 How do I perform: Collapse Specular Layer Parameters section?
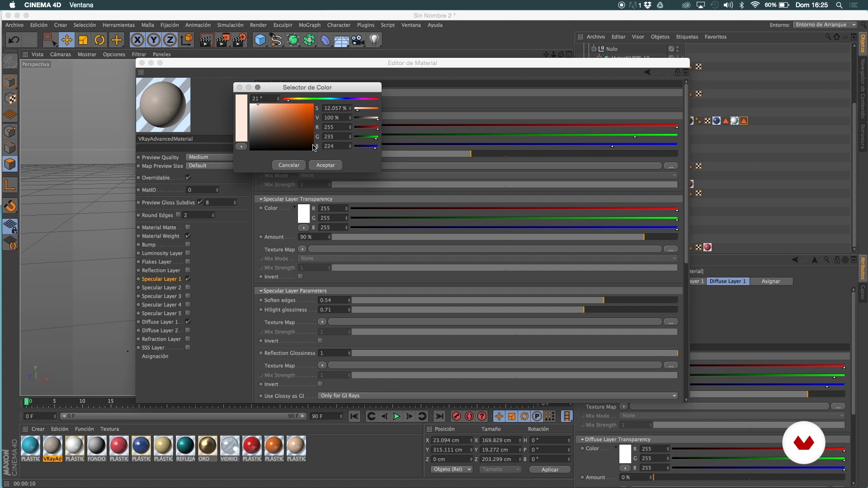point(261,291)
